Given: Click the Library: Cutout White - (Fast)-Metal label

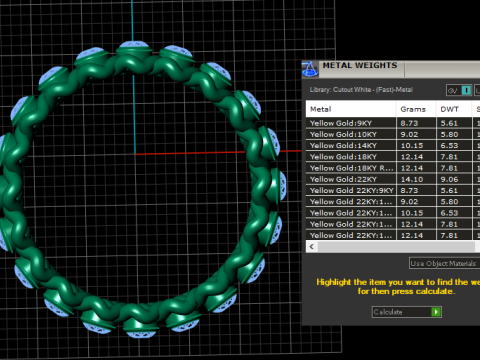Looking at the screenshot, I should point(361,90).
